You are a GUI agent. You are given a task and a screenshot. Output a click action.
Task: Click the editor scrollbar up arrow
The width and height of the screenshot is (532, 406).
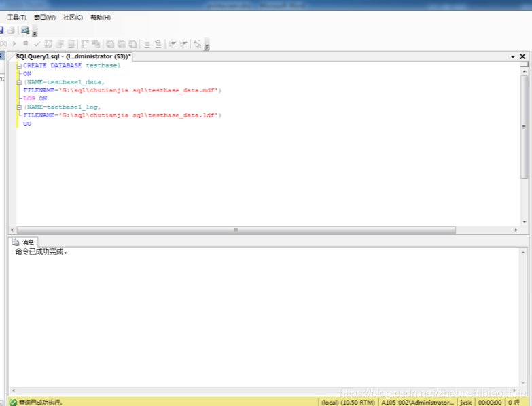(525, 71)
